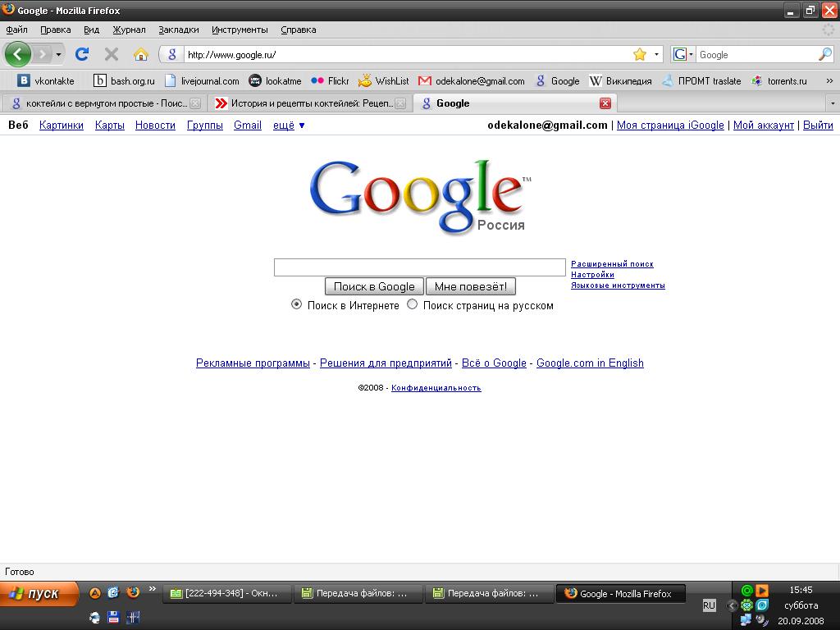Click the 'пуск' Start button
This screenshot has width=840, height=630.
(39, 594)
